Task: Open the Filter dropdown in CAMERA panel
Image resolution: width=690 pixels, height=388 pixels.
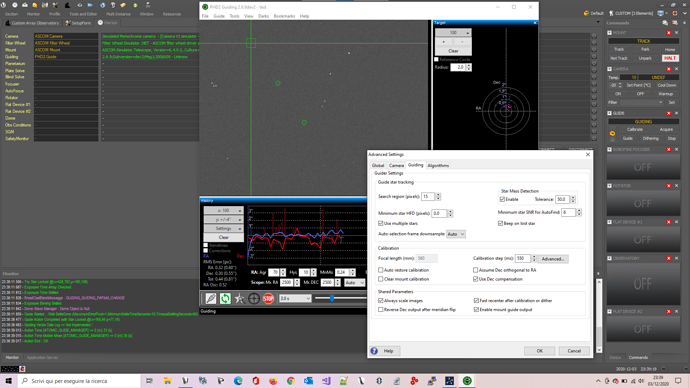Action: click(x=641, y=102)
